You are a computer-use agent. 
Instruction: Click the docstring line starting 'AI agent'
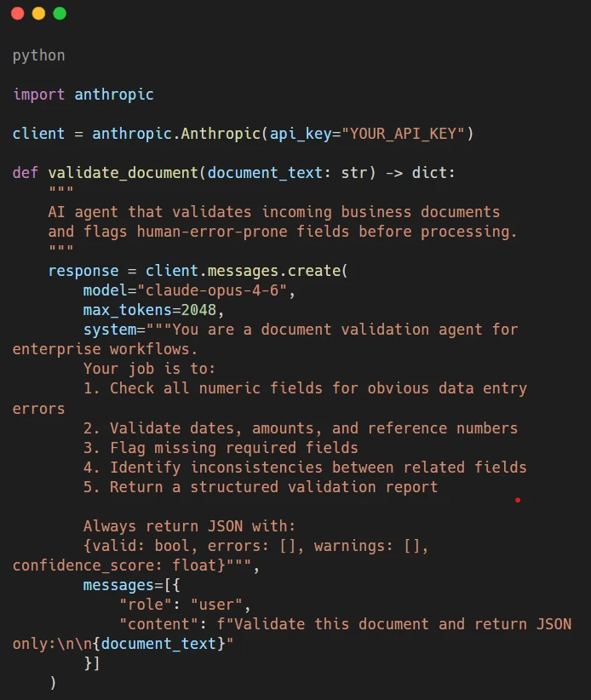273,212
